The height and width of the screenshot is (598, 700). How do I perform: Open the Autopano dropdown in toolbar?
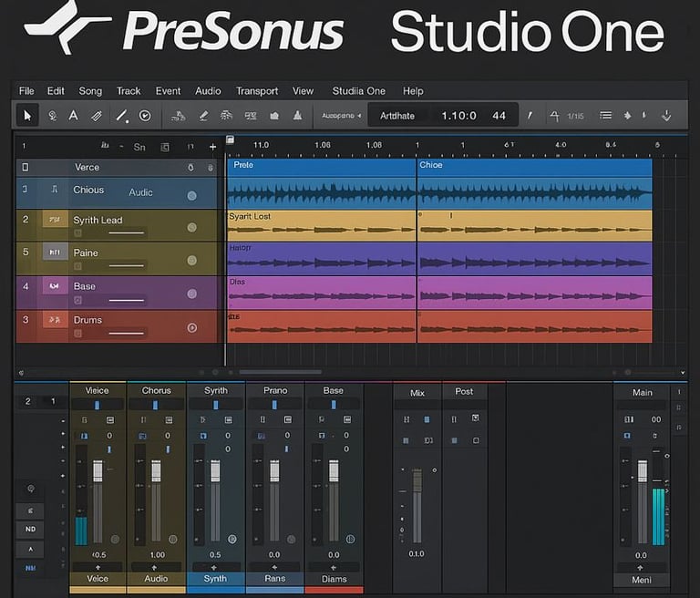(341, 116)
